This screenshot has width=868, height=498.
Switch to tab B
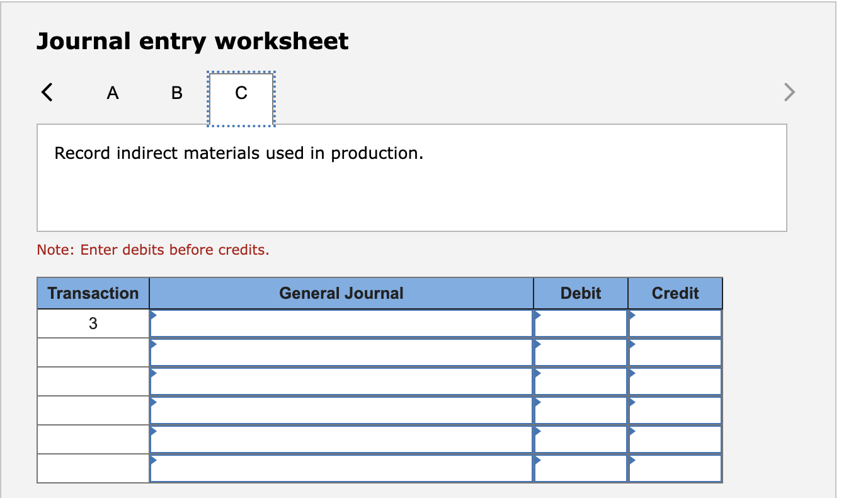pos(176,93)
